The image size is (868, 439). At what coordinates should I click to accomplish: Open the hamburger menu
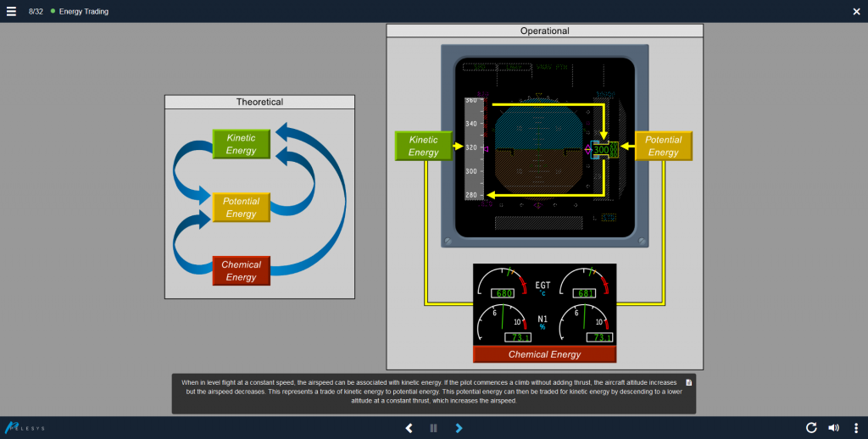click(11, 11)
